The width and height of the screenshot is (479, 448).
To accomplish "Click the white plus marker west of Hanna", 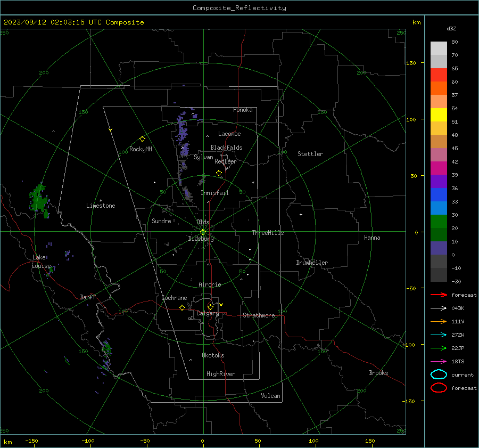I will (301, 214).
